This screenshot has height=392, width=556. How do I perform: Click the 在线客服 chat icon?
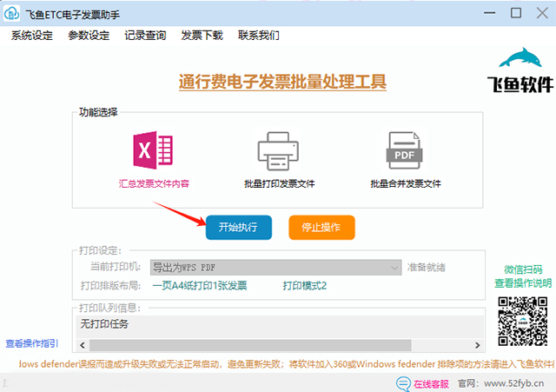click(x=403, y=384)
